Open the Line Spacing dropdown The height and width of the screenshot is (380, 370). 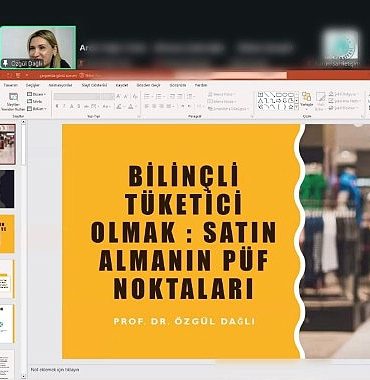(191, 96)
